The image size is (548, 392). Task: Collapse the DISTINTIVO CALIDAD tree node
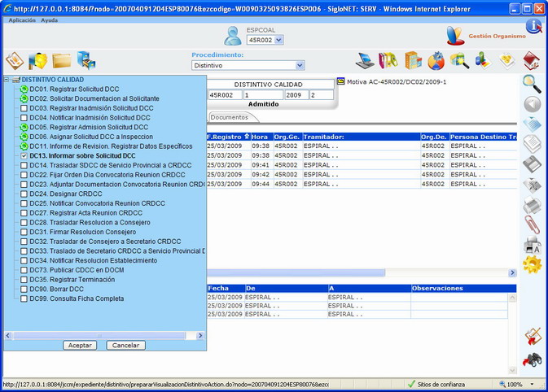7,80
